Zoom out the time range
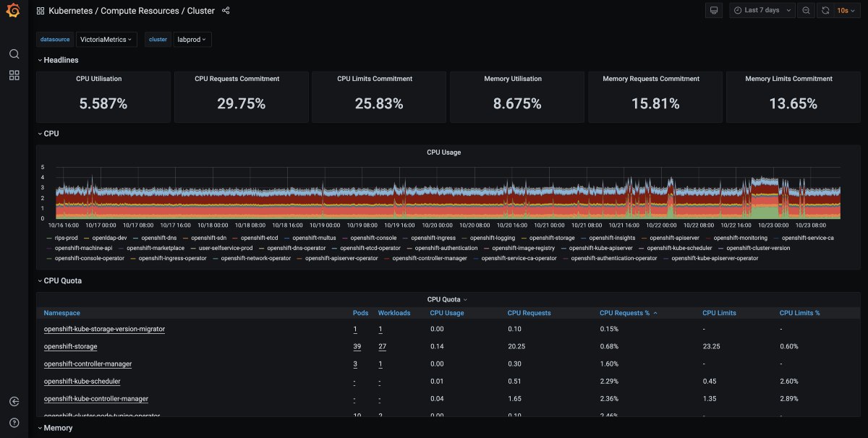 click(x=806, y=10)
